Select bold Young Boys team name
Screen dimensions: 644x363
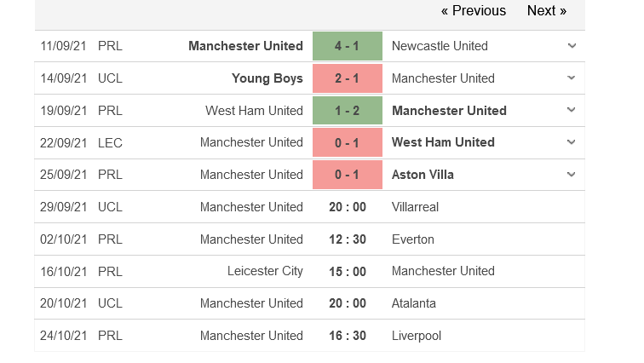tap(267, 78)
